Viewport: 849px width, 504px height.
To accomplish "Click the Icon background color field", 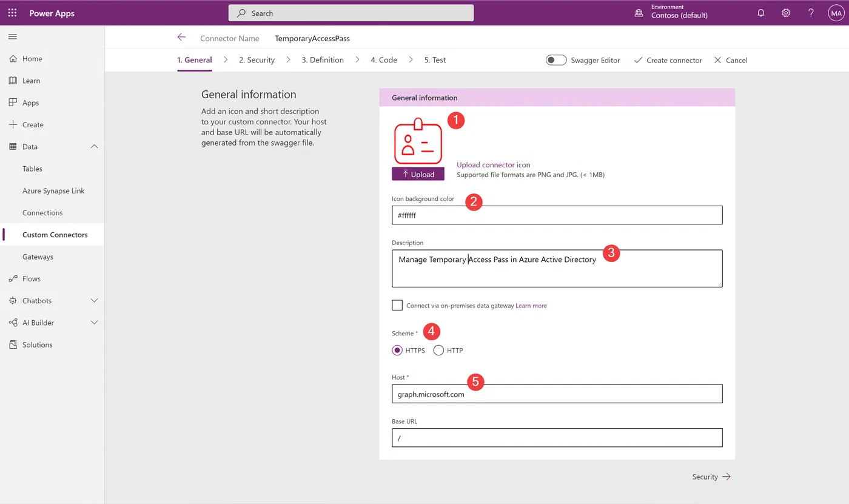I will click(x=557, y=215).
